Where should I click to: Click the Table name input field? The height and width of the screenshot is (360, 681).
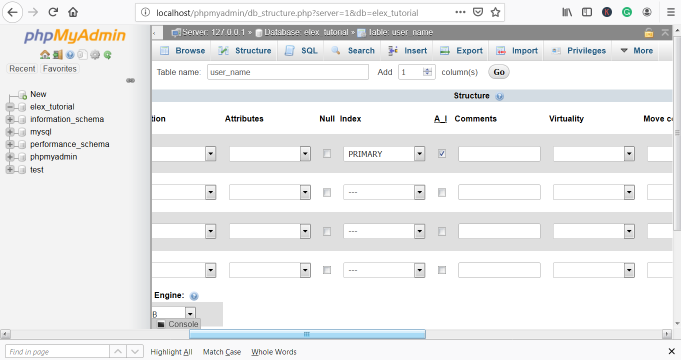pos(288,72)
